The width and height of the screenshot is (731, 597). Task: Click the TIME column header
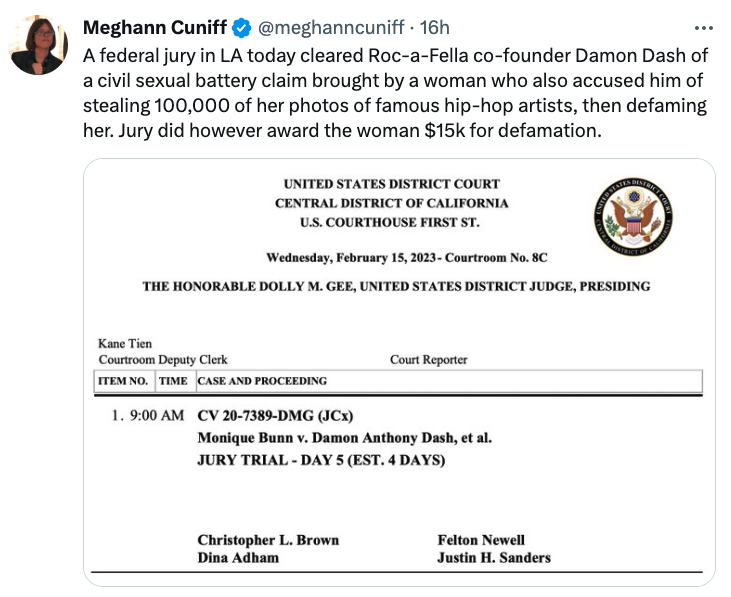173,381
